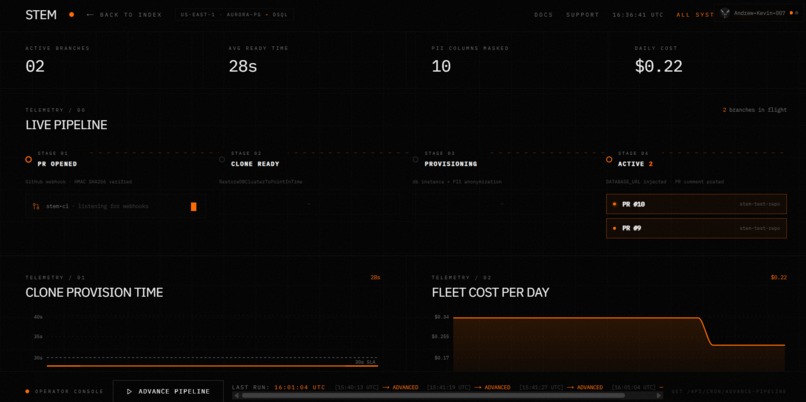Viewport: 806px width, 402px height.
Task: Click the orange blinking cursor block
Action: click(x=194, y=207)
